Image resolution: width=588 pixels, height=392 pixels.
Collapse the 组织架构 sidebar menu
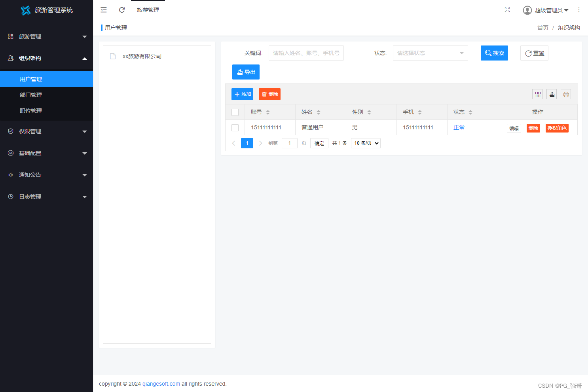(85, 59)
